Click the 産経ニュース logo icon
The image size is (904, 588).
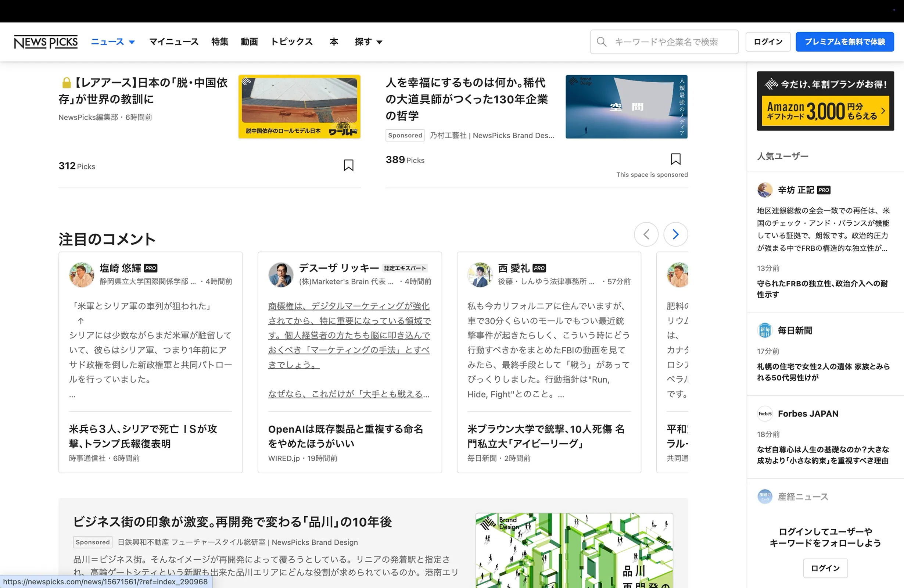765,496
